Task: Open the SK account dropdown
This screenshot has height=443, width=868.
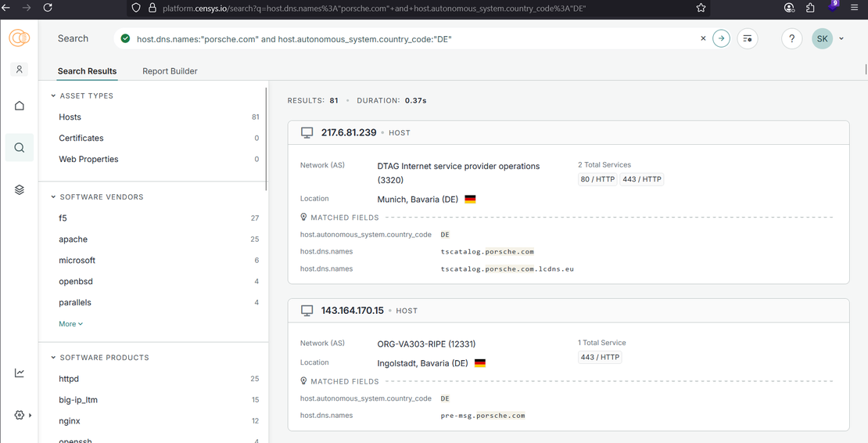Action: (x=828, y=38)
